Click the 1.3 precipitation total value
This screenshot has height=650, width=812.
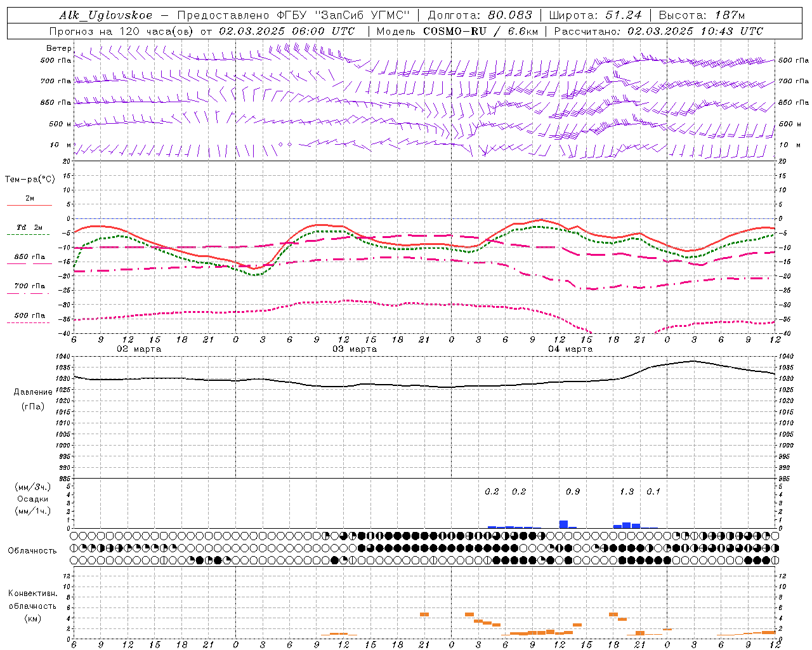click(626, 492)
